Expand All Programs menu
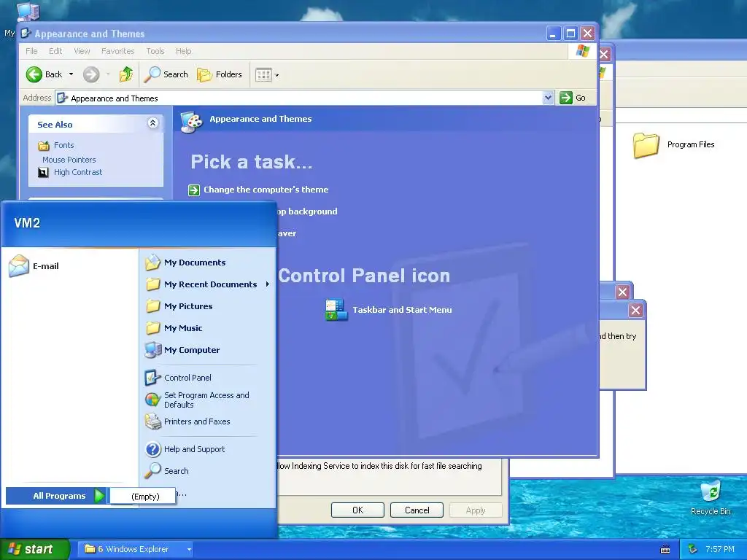 click(57, 496)
